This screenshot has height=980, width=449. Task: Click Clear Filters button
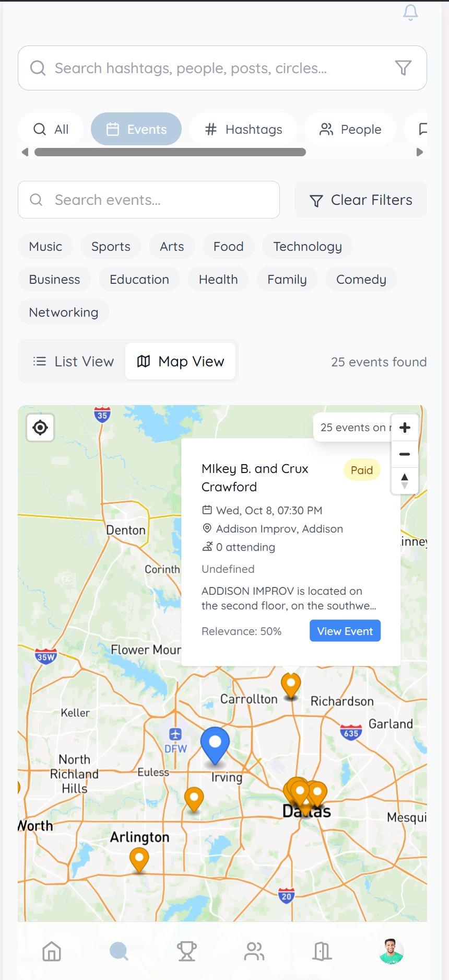[361, 200]
